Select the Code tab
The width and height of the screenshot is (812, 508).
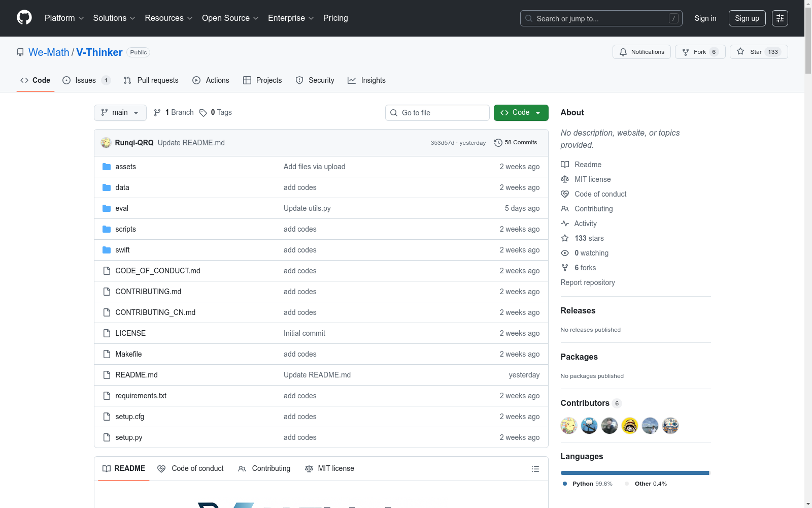coord(36,80)
